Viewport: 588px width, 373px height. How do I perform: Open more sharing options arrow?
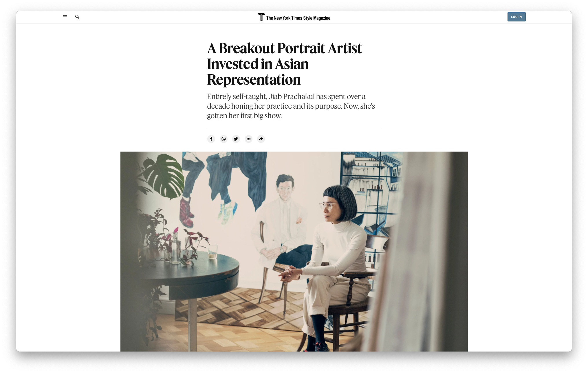click(x=261, y=139)
